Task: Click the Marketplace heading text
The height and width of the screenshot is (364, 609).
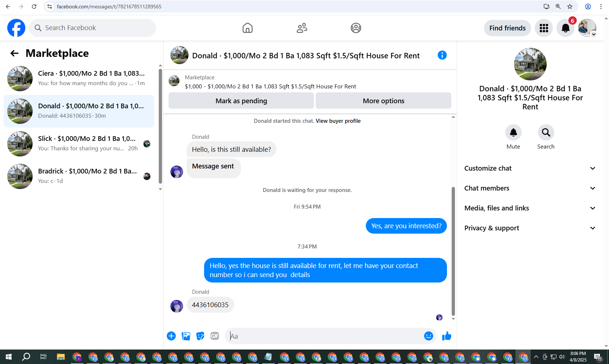Action: click(x=57, y=53)
